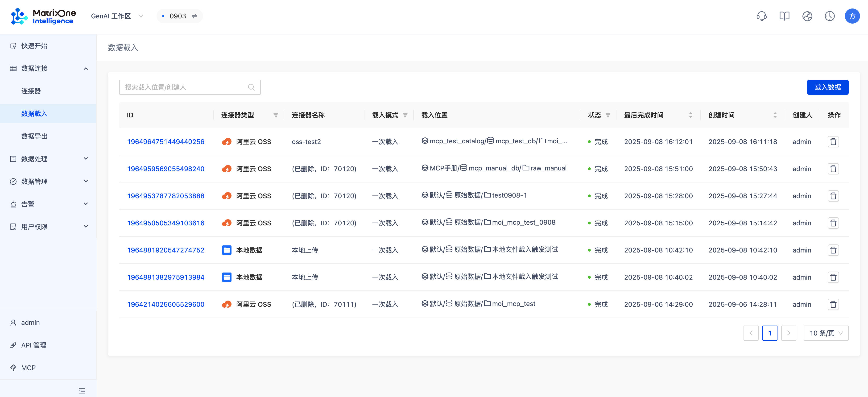The height and width of the screenshot is (397, 868).
Task: Open the MCP sidebar item
Action: click(x=28, y=368)
